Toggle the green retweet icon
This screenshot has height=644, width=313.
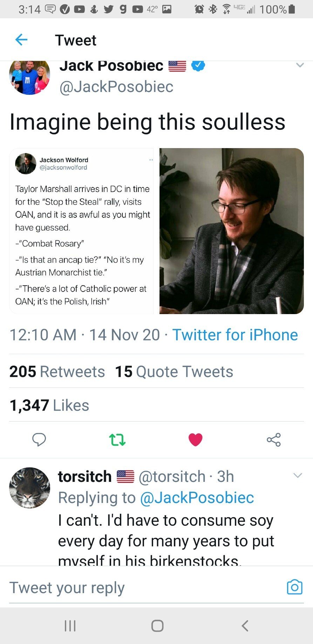(x=117, y=439)
